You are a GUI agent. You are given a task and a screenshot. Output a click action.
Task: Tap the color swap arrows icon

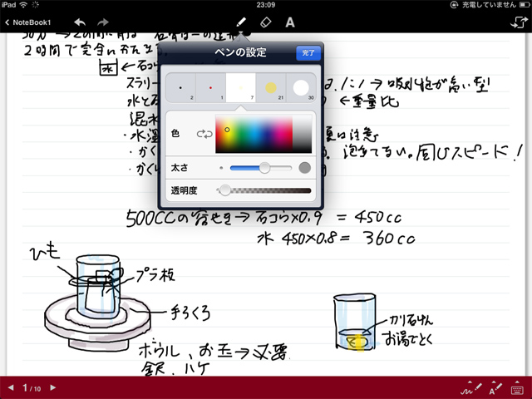click(204, 133)
